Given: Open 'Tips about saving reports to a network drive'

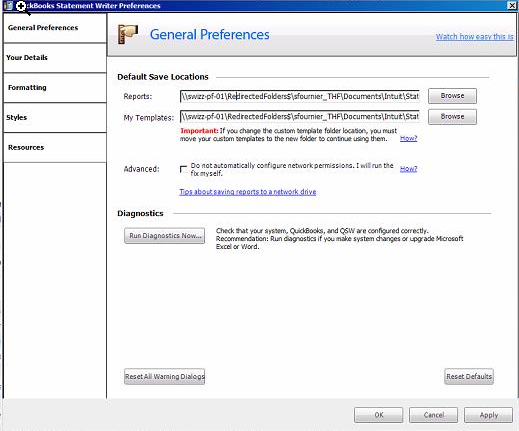Looking at the screenshot, I should point(248,192).
